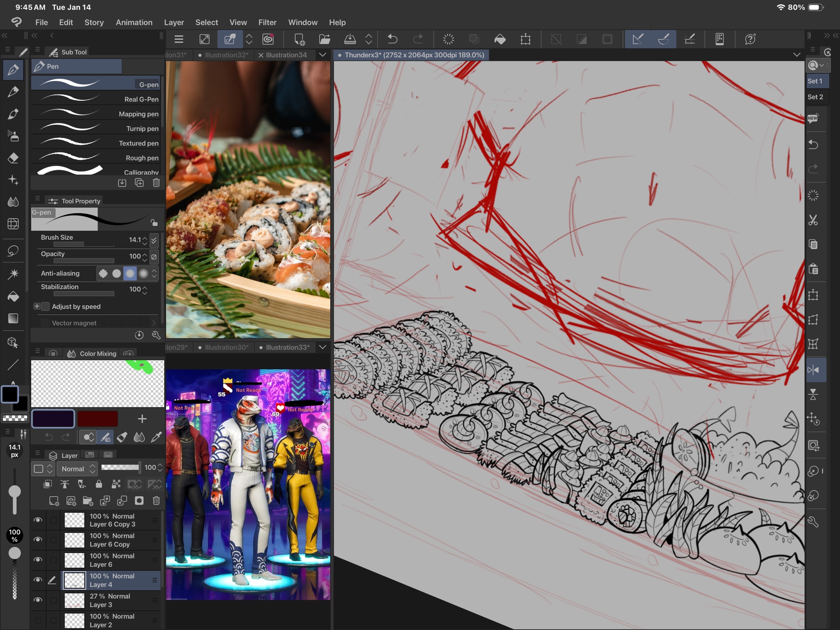Hide Layer 6 Copy 3 visibility eye
840x630 pixels.
tap(38, 520)
